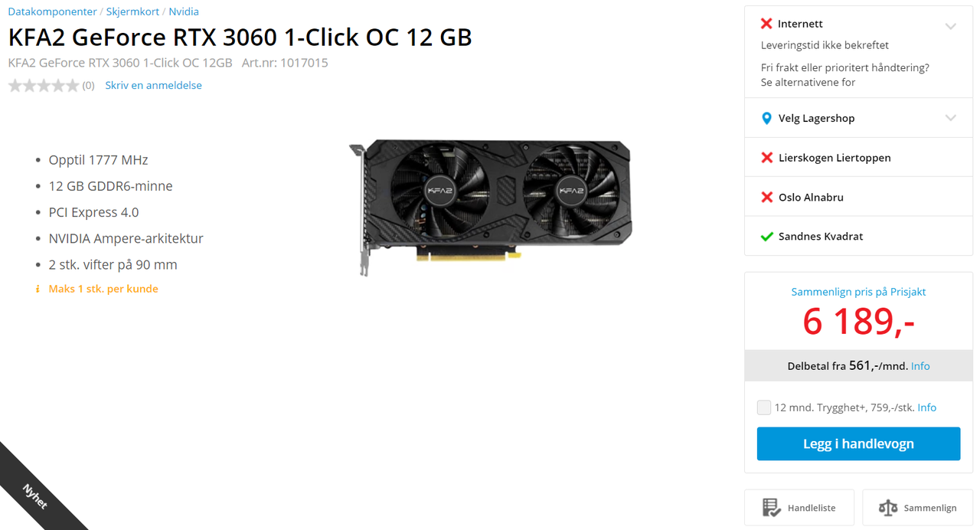The width and height of the screenshot is (980, 530).
Task: Click the orange info icon by Maks 1 stk.
Action: point(38,290)
